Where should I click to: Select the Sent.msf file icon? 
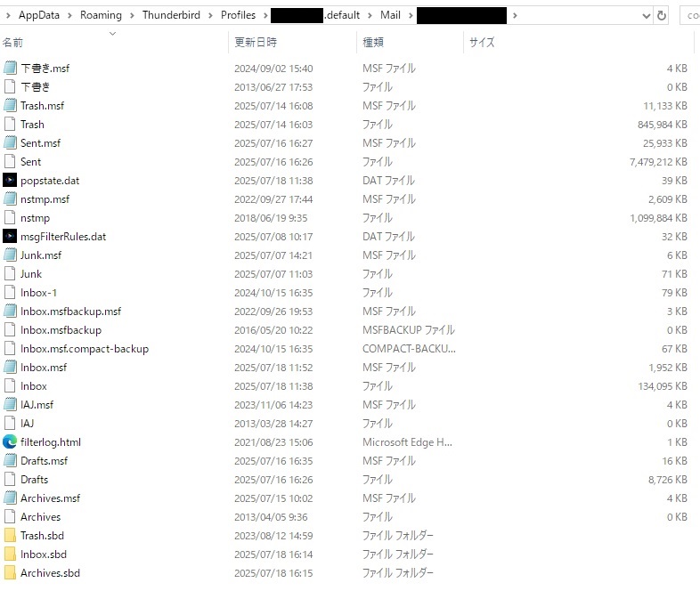point(10,142)
